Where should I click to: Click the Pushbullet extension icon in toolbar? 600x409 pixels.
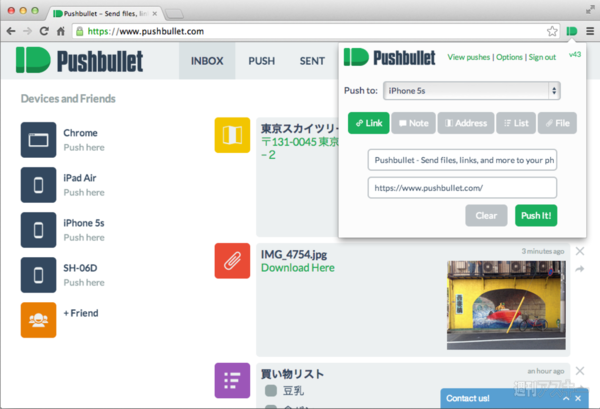click(x=572, y=31)
